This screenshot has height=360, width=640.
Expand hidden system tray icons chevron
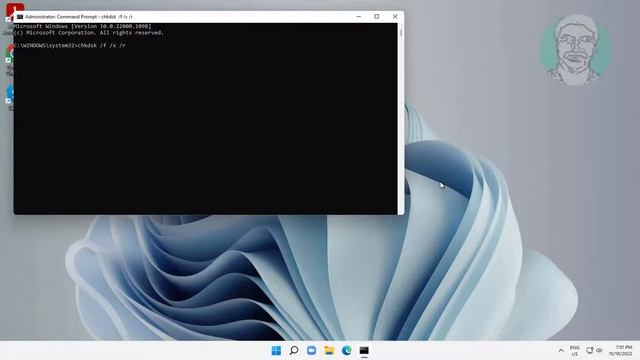(x=561, y=351)
